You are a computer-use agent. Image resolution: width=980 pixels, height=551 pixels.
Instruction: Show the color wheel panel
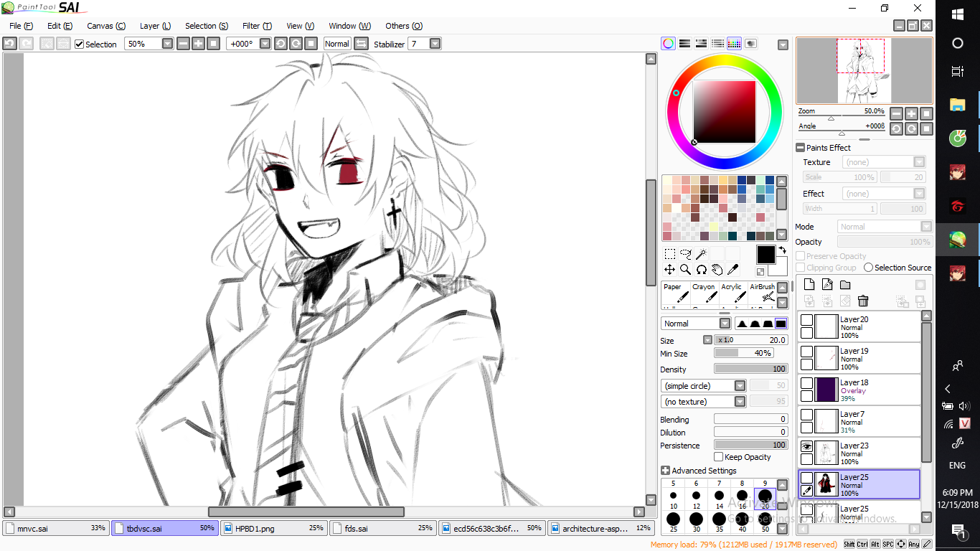coord(668,43)
